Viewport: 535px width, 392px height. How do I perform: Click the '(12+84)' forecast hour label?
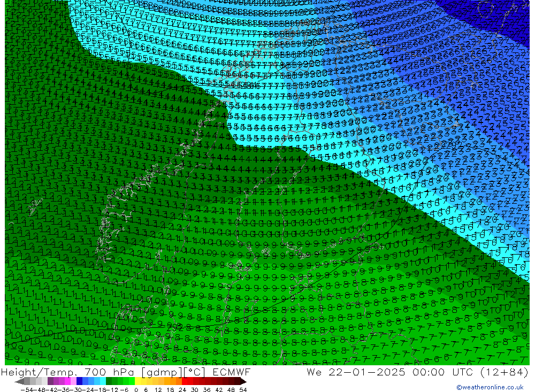(x=505, y=372)
